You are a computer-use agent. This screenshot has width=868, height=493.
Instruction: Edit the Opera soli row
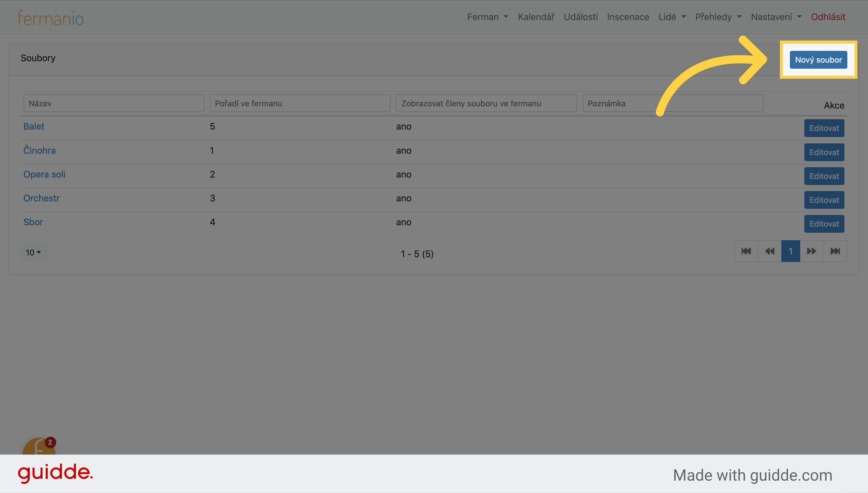point(824,176)
